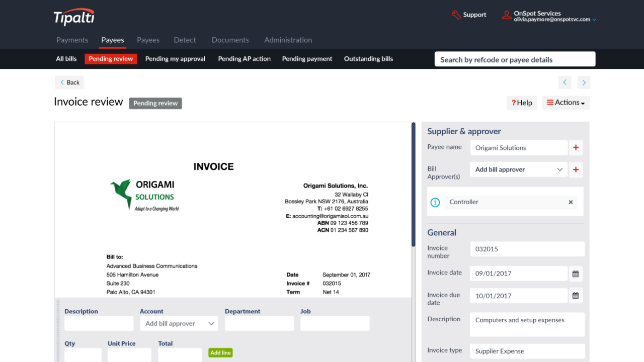The width and height of the screenshot is (644, 362).
Task: Remove the Controller approver with the x
Action: (x=571, y=202)
